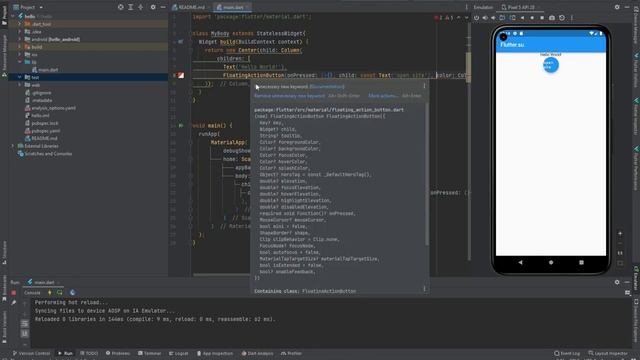This screenshot has height=360, width=640.
Task: Click the three-dots menu in the documentation popup
Action: point(424,86)
